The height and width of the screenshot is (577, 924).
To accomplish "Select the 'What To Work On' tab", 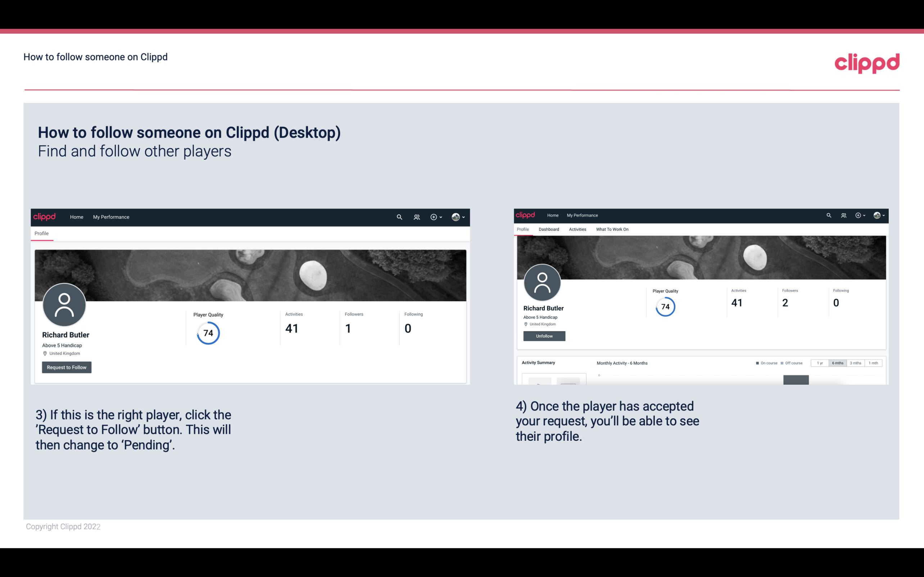I will (x=612, y=229).
